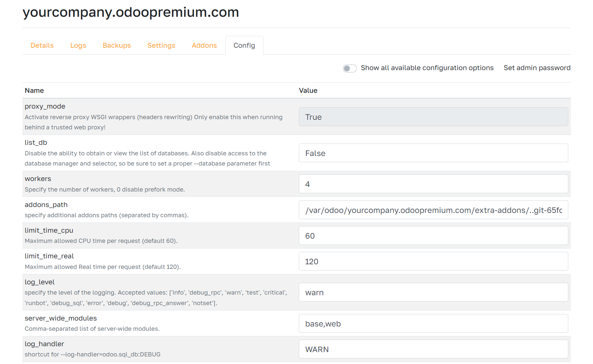Focus the log_handler field showing WARN
This screenshot has height=364, width=593.
coord(433,349)
